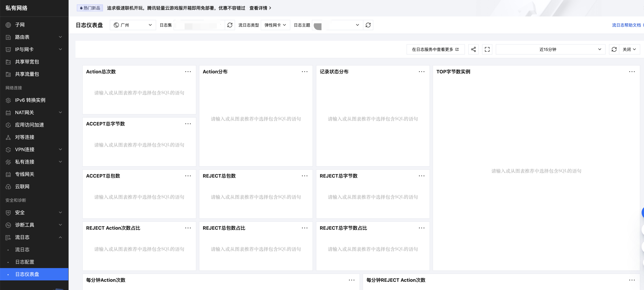Expand the NAT网关 submenu
644x290 pixels.
click(60, 112)
